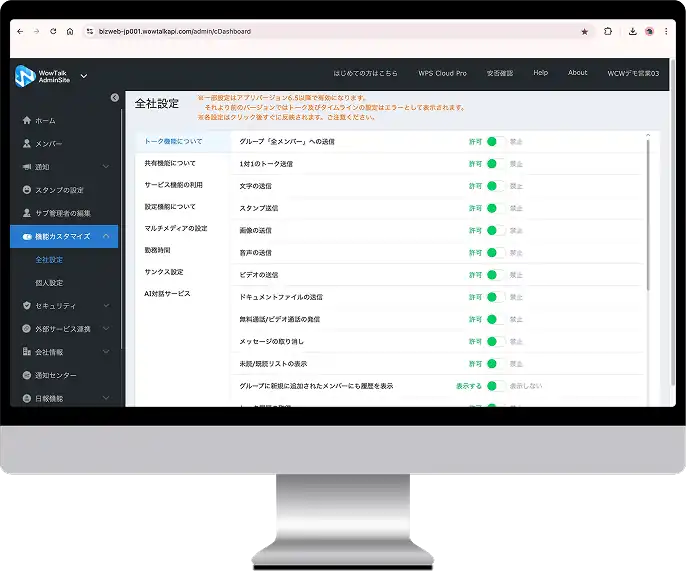Open browser three-dot menu
Image resolution: width=686 pixels, height=572 pixels.
pos(666,32)
